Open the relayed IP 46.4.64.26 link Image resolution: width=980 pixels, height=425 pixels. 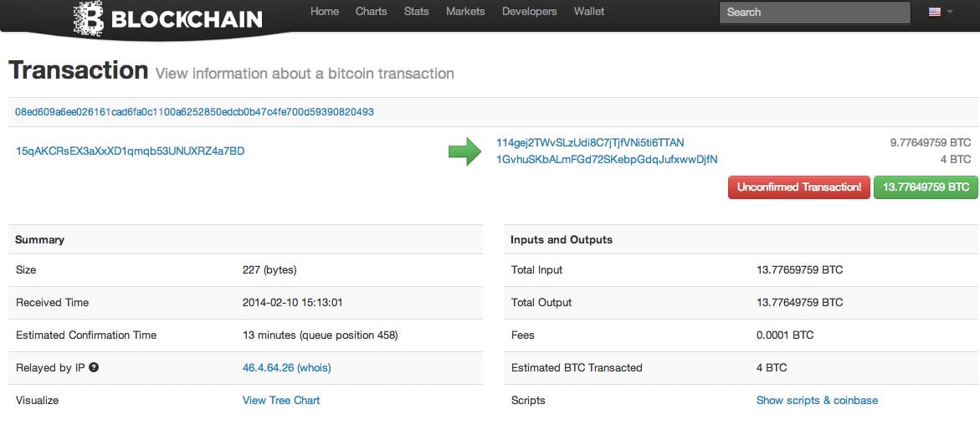point(268,367)
